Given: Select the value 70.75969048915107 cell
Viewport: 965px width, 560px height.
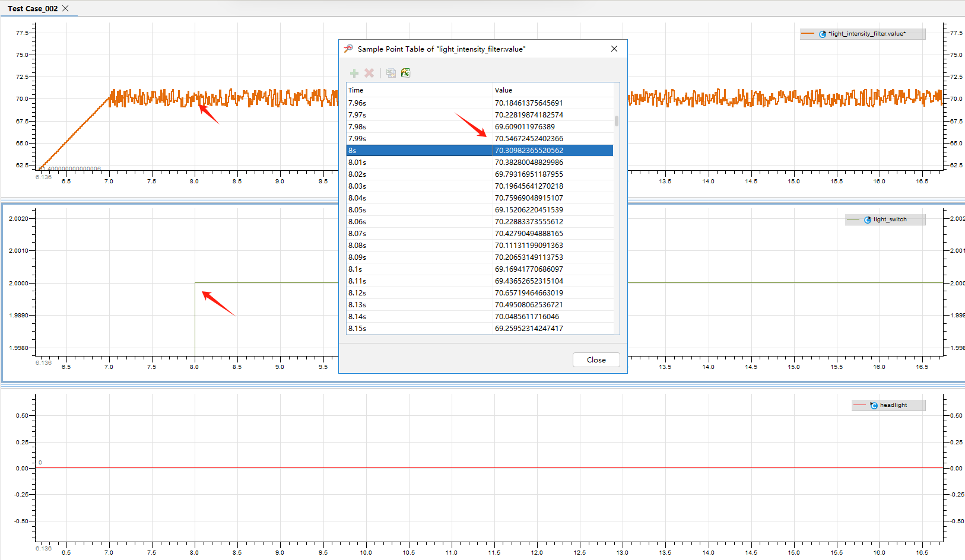Looking at the screenshot, I should tap(553, 198).
